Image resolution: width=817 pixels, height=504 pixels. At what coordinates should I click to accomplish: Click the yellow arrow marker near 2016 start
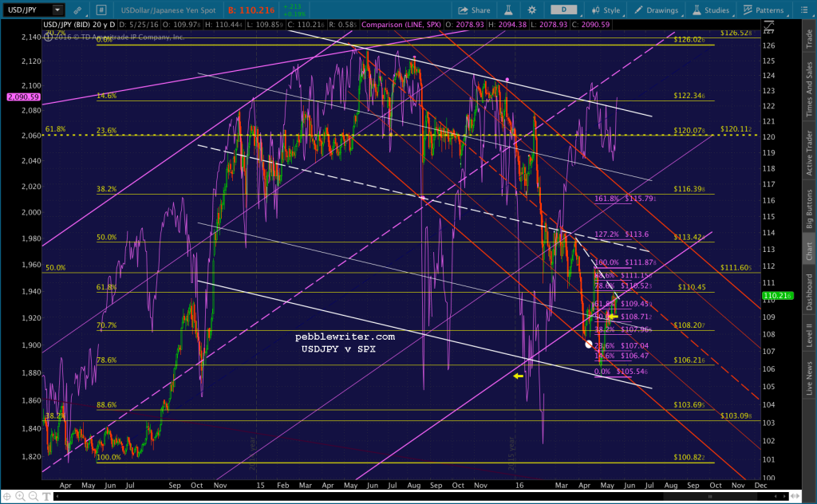518,376
